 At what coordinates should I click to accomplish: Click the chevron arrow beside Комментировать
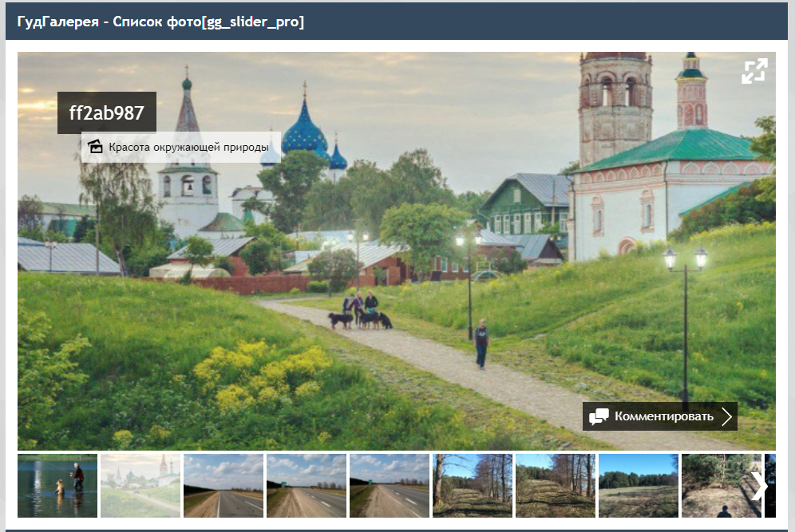pyautogui.click(x=726, y=416)
